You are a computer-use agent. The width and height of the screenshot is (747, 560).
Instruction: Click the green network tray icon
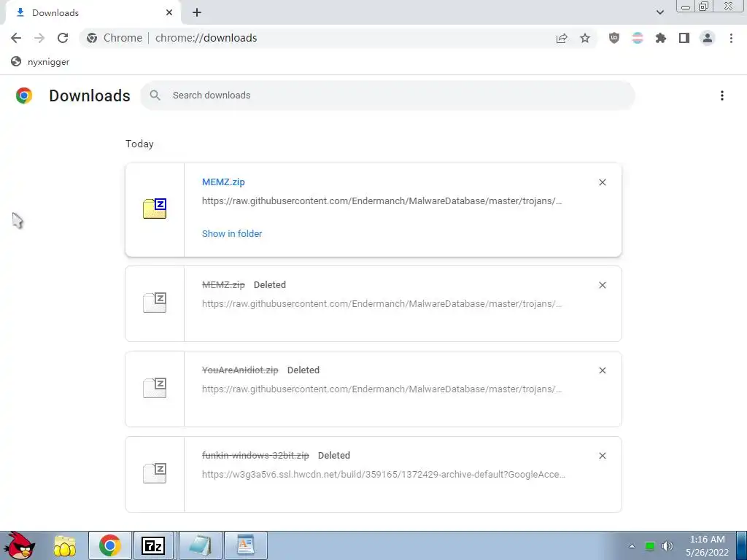[650, 546]
